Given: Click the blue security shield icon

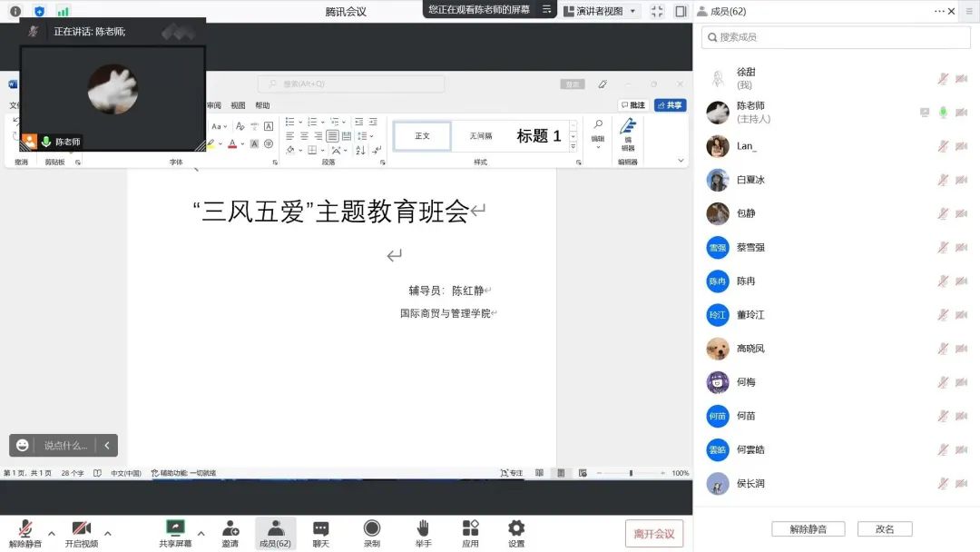Looking at the screenshot, I should point(39,11).
